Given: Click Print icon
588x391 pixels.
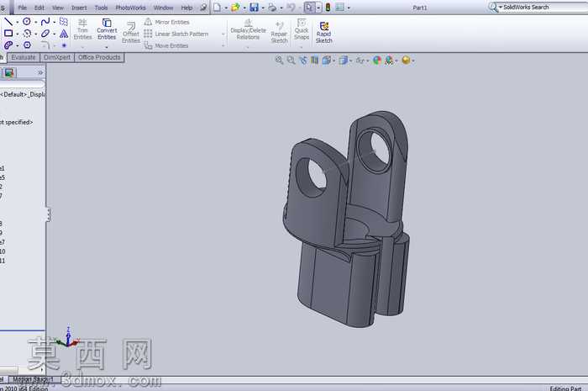Looking at the screenshot, I should [x=273, y=7].
